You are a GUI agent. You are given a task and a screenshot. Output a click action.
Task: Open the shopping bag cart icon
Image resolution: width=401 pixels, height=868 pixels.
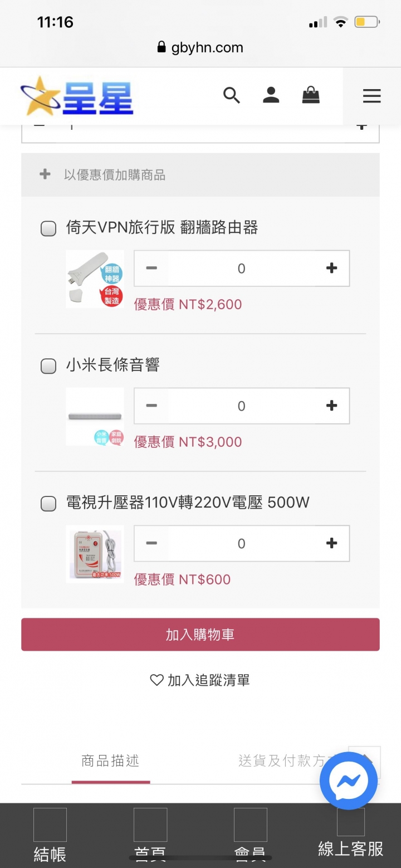(311, 95)
